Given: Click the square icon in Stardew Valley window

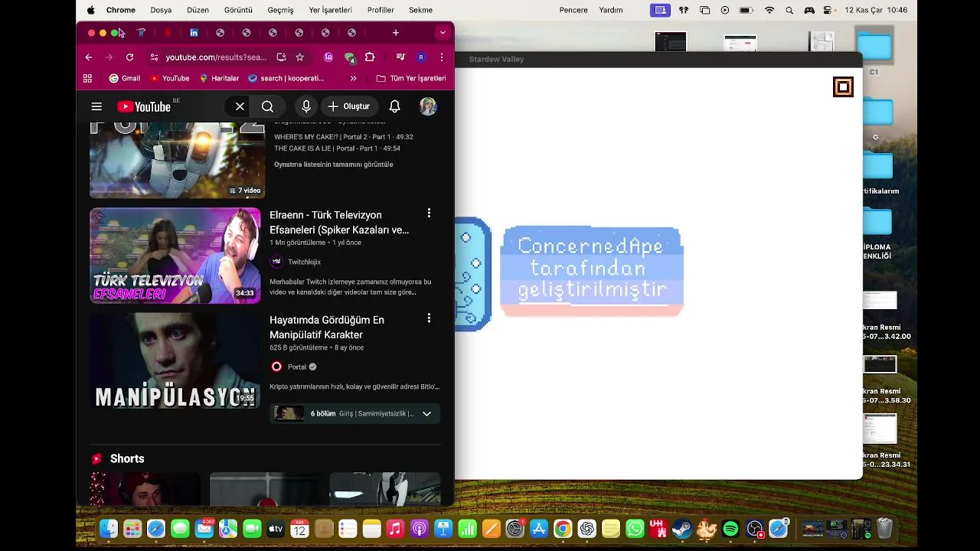Looking at the screenshot, I should pyautogui.click(x=843, y=86).
